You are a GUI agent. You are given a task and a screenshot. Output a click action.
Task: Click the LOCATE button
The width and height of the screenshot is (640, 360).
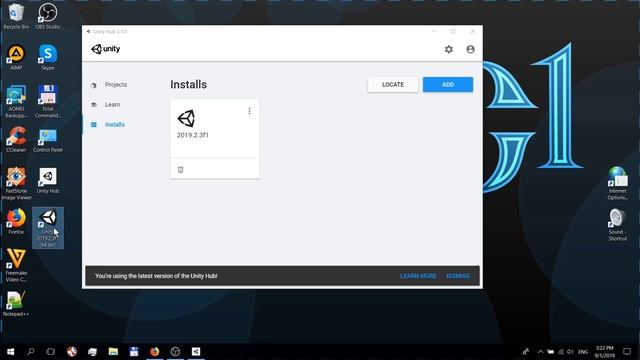[393, 84]
